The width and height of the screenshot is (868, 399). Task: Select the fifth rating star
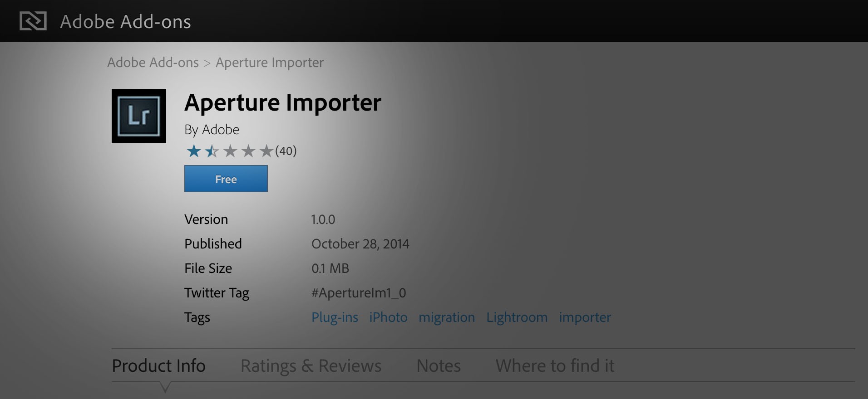click(266, 151)
